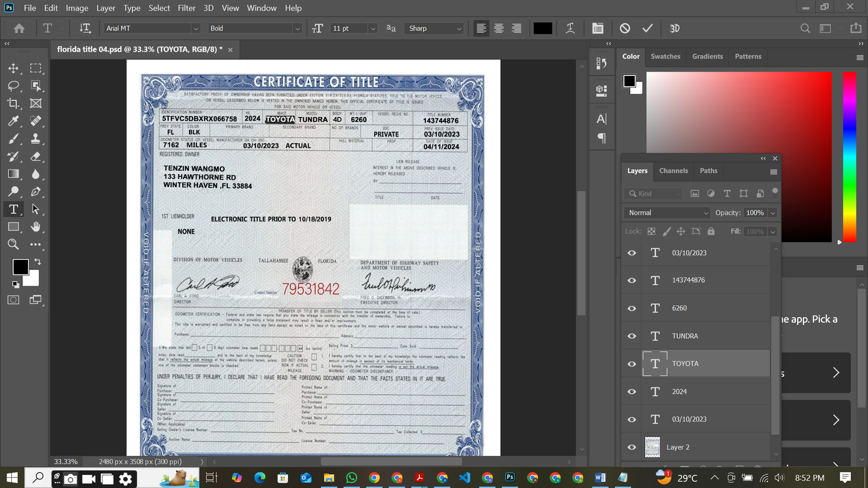The height and width of the screenshot is (488, 868).
Task: Toggle Character and Paragraph panels
Action: pyautogui.click(x=598, y=28)
